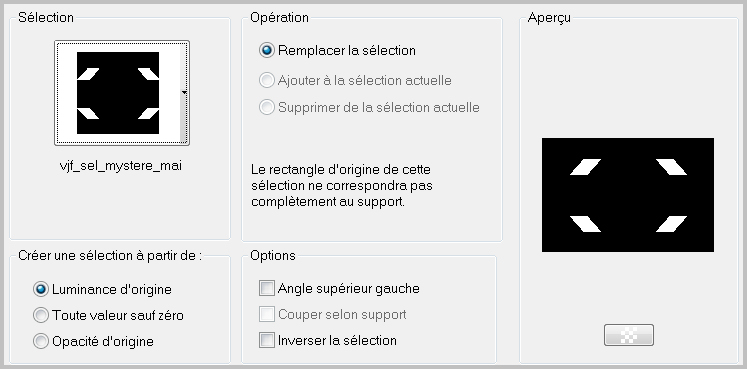Open the selection thumbnail dropdown arrow
Viewport: 747px width, 369px height.
pos(184,93)
